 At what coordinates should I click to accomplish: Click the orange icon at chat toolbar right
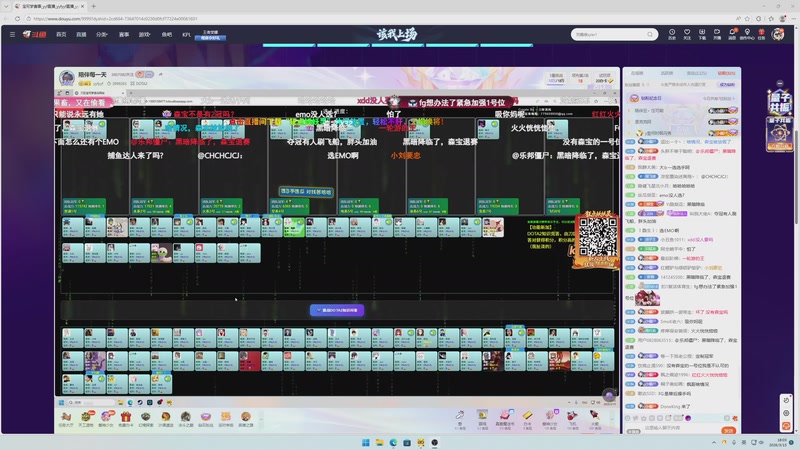(x=735, y=418)
